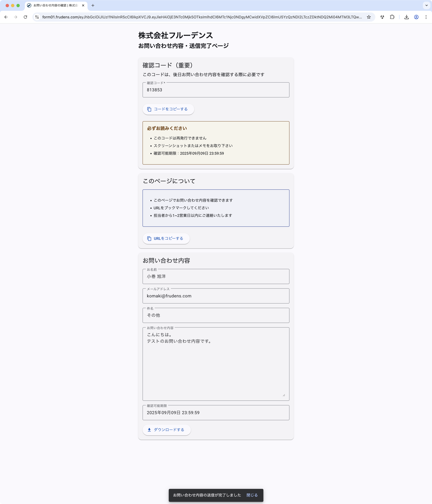Screen dimensions: 432x504
Task: Close the お問い合わせ内容の確認 tab
Action: coord(83,5)
